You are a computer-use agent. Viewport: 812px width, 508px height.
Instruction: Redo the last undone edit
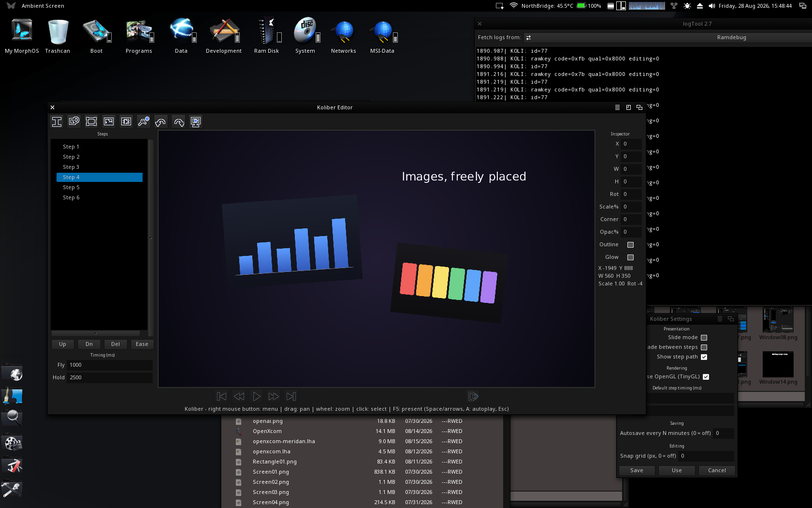coord(179,122)
